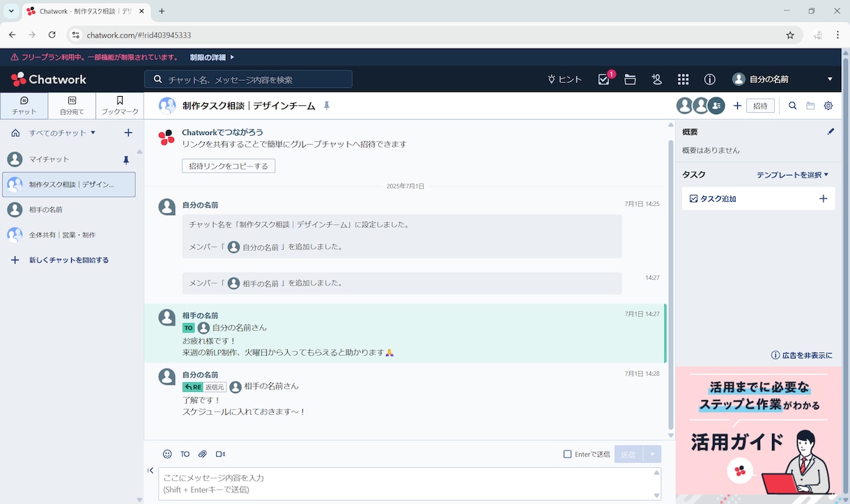This screenshot has height=504, width=850.
Task: Click the member add plus icon near 招待
Action: (737, 106)
